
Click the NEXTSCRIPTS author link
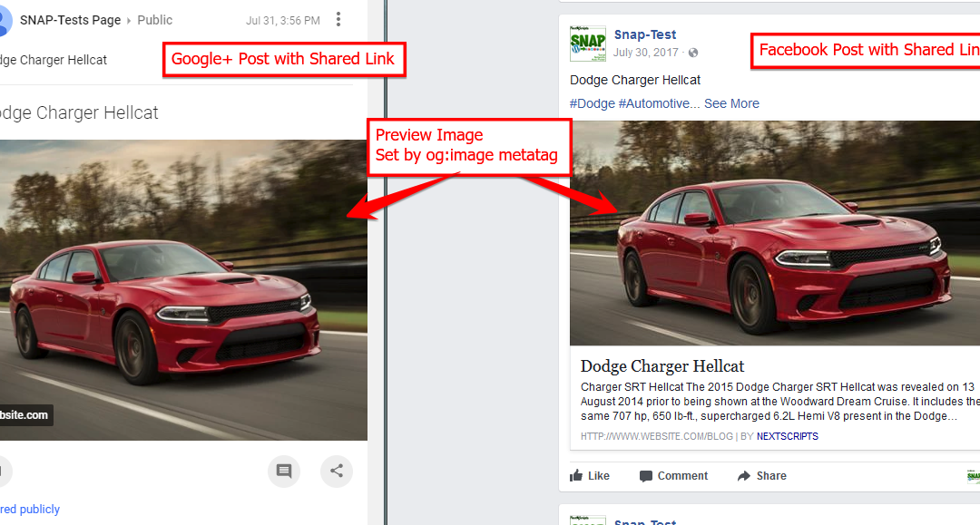(788, 436)
